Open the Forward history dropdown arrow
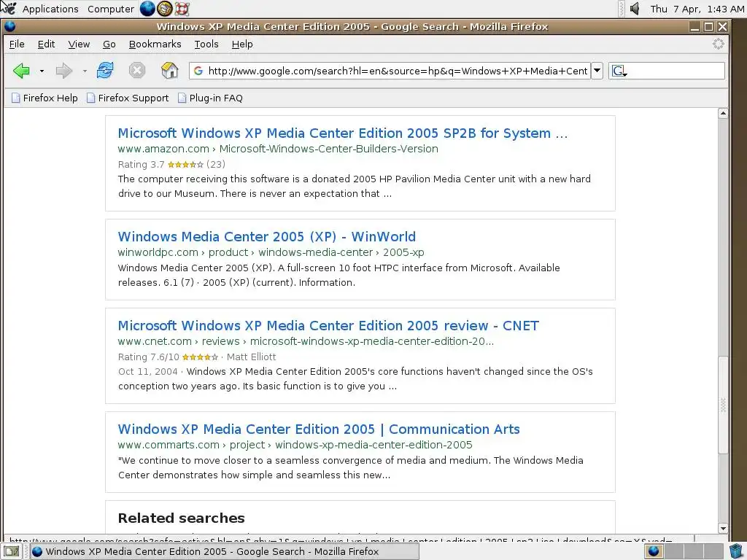Viewport: 747px width, 560px height. (x=85, y=71)
